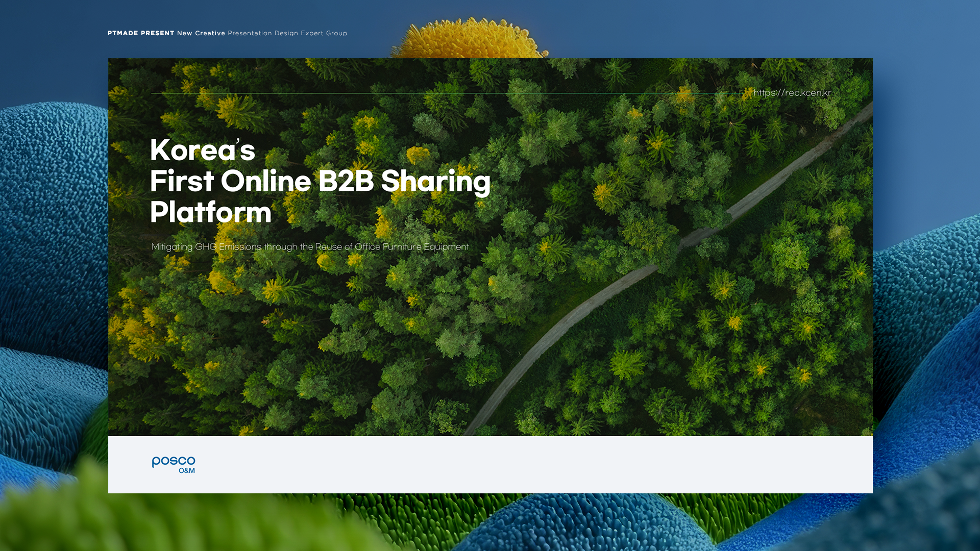Click the blue textured shape at left

click(x=51, y=204)
